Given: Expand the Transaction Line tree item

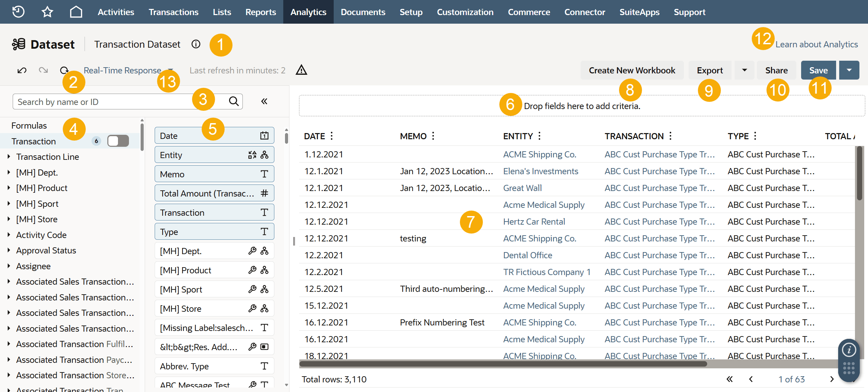Looking at the screenshot, I should pos(9,157).
